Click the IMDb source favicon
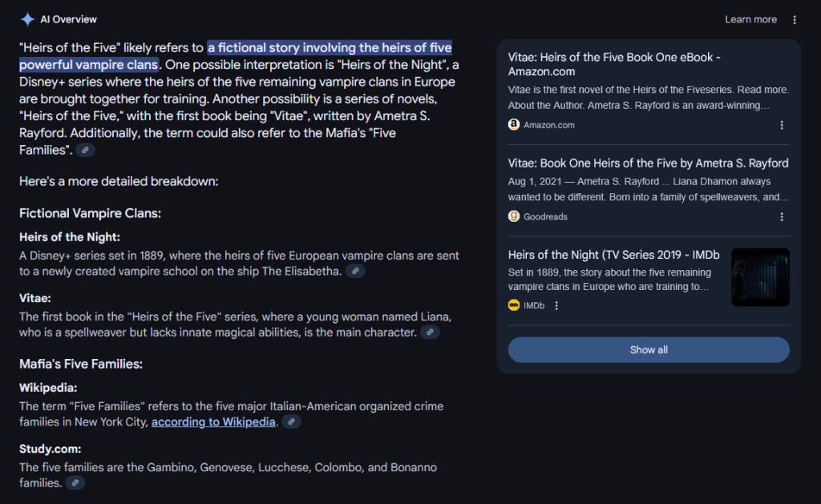Viewport: 821px width, 504px height. (514, 305)
